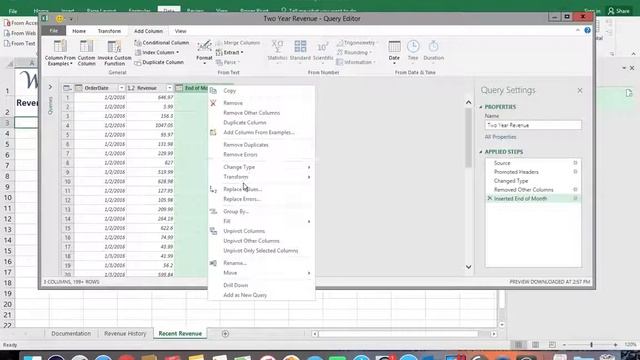Open the Extract dropdown

[x=229, y=52]
